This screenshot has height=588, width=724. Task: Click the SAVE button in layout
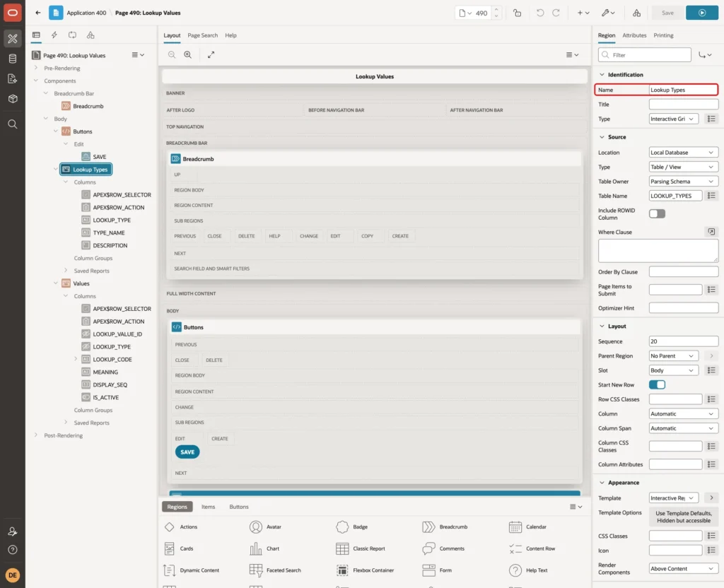point(187,452)
